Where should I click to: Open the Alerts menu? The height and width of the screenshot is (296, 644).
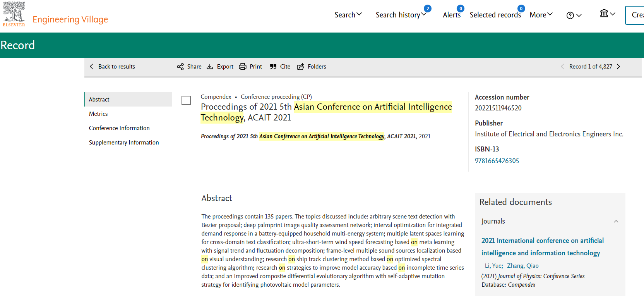[452, 15]
